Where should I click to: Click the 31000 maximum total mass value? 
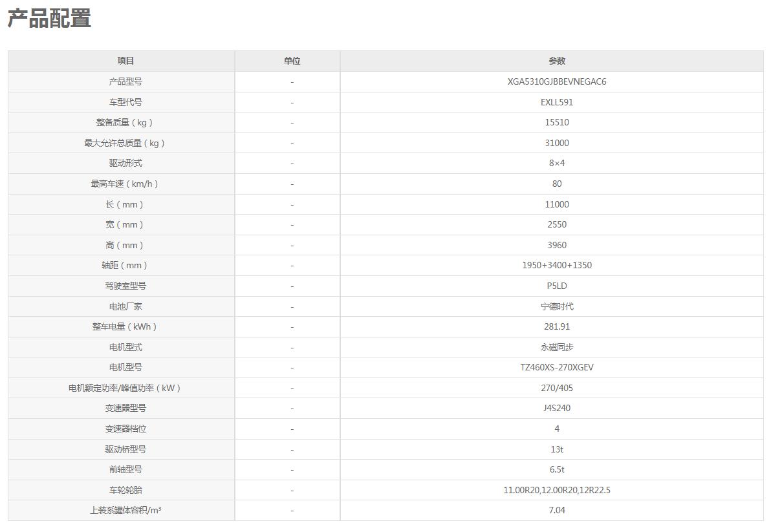(556, 143)
